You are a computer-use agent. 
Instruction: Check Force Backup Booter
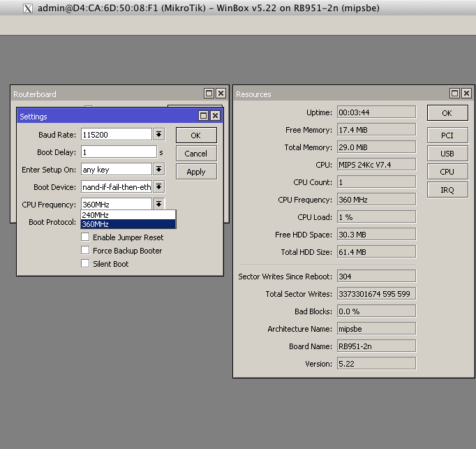click(x=85, y=250)
